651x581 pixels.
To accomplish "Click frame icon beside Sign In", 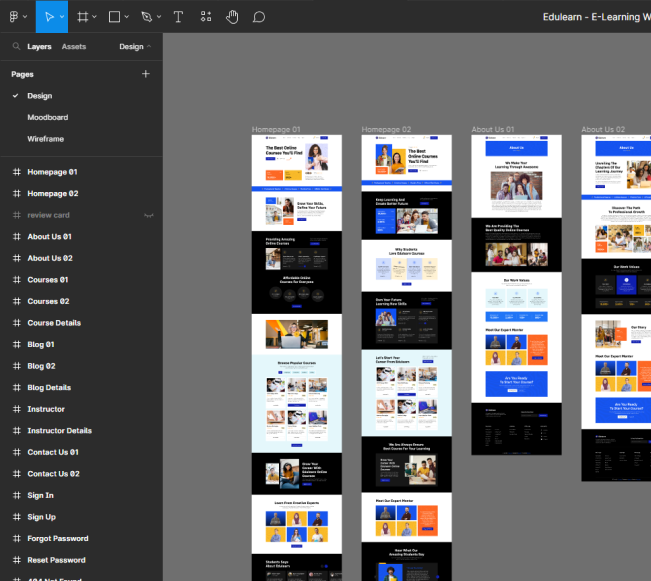I will [17, 495].
